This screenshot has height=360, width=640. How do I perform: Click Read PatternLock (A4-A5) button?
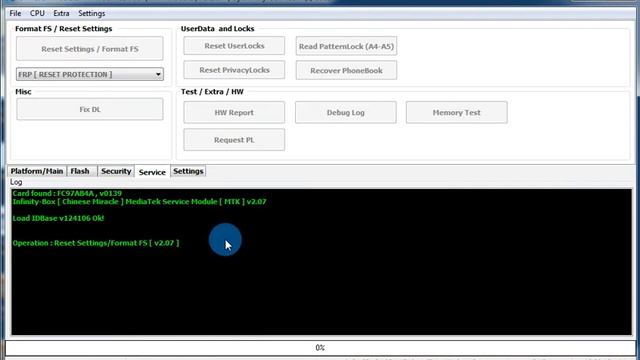346,46
